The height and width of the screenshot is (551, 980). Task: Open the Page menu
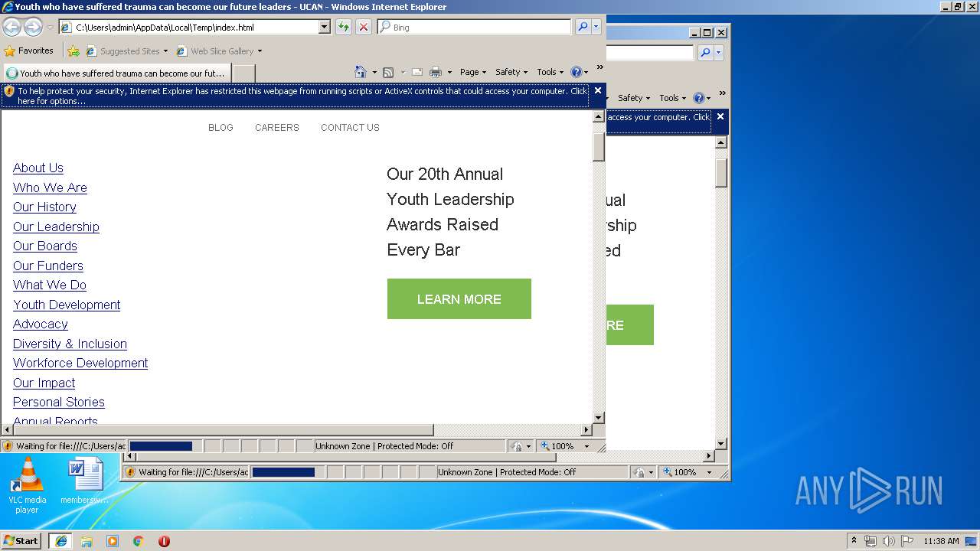click(472, 72)
